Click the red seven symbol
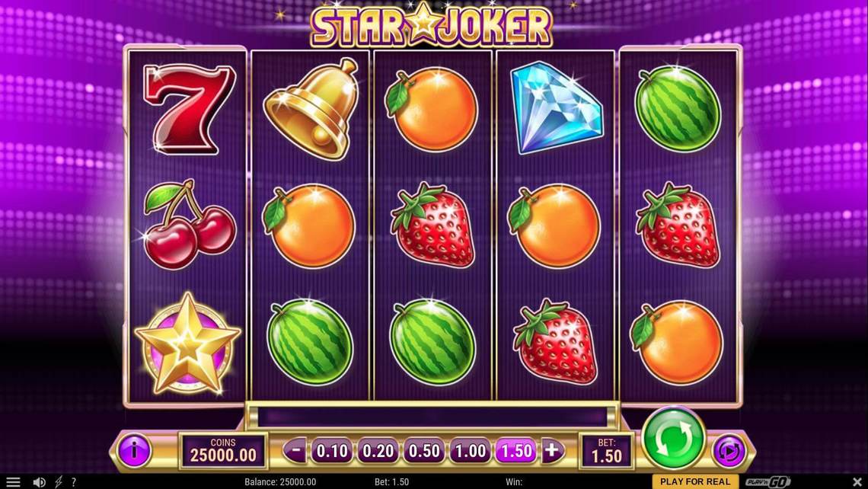868x489 pixels. pos(187,109)
